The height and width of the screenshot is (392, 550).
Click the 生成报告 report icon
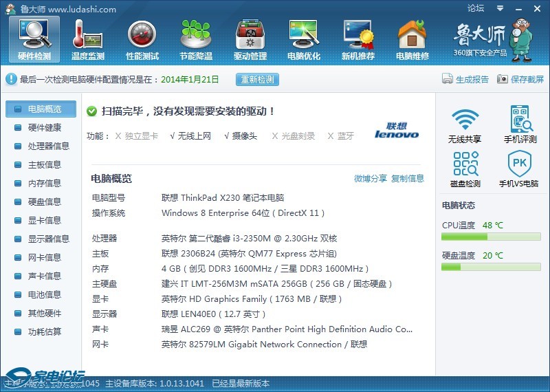(x=448, y=79)
